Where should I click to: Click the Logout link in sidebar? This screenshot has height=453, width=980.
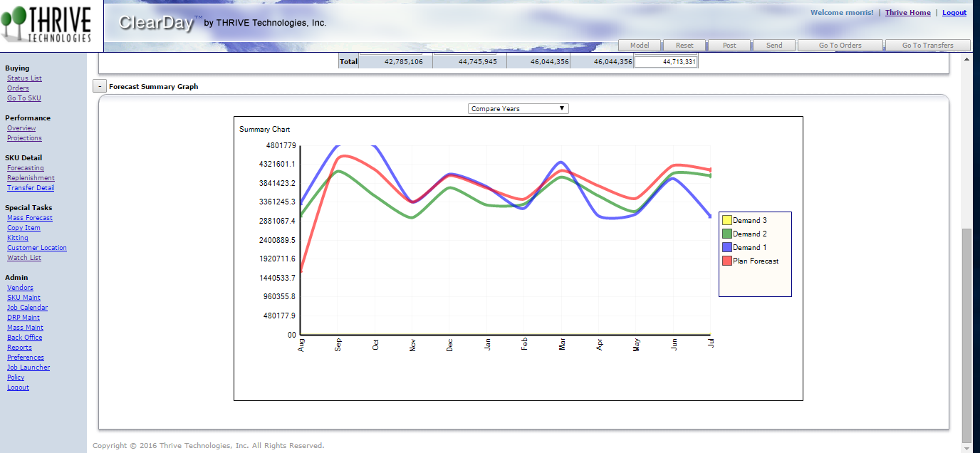click(18, 387)
